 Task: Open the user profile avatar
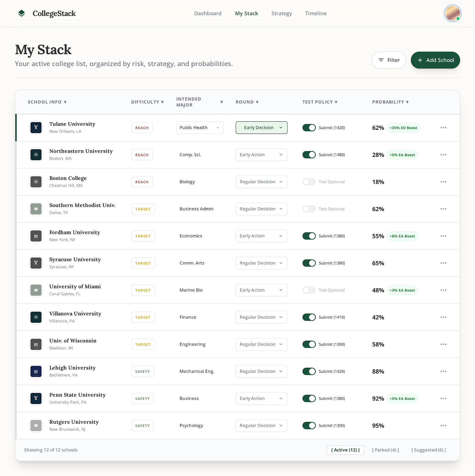452,13
